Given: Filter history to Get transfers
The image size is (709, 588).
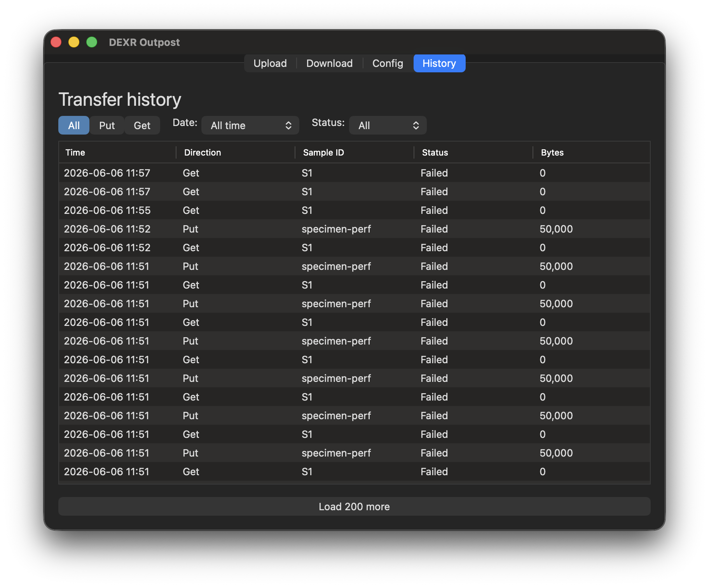Looking at the screenshot, I should 142,125.
